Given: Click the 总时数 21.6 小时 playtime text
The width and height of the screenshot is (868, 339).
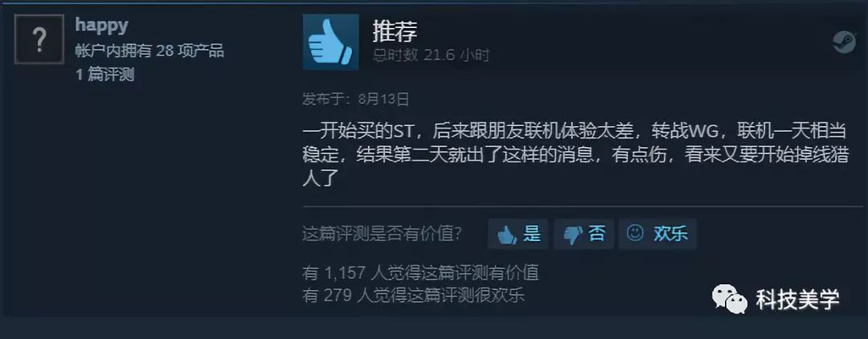Looking at the screenshot, I should click(431, 55).
